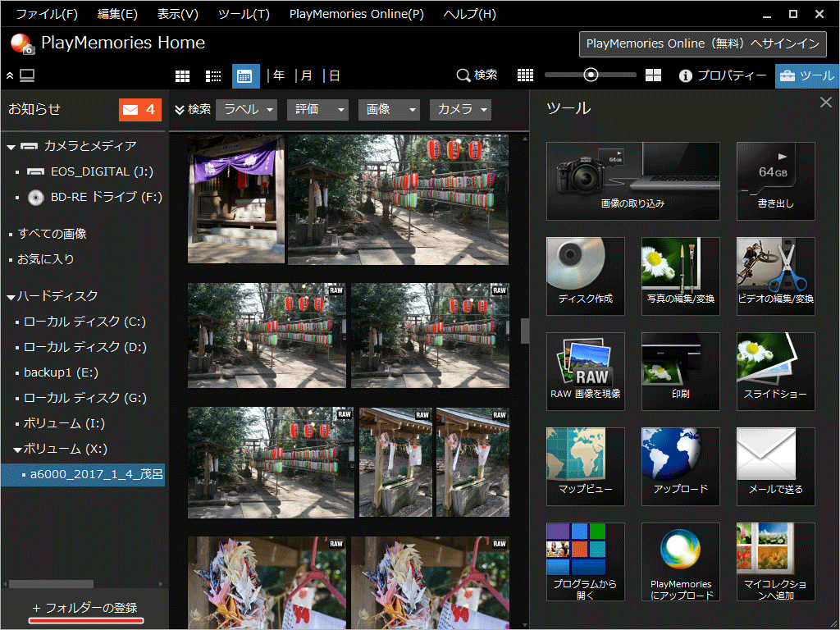This screenshot has height=630, width=840.
Task: Click フォルダーの登録 to add folder
Action: (x=84, y=608)
